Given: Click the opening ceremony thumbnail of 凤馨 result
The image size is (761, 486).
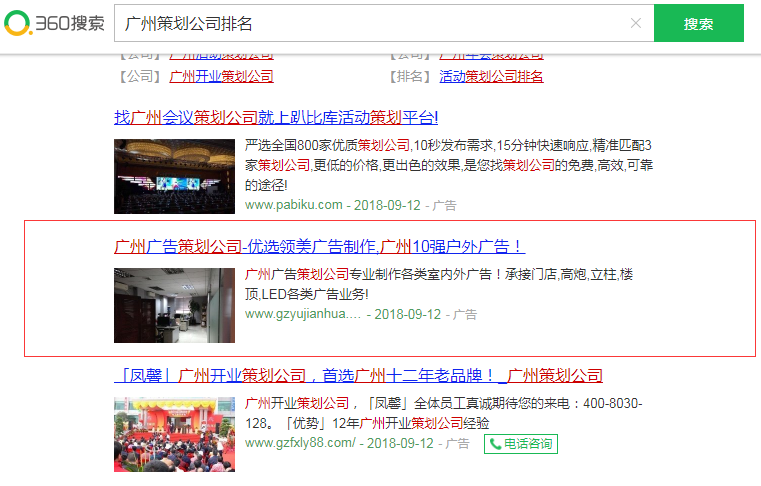Looking at the screenshot, I should click(174, 435).
